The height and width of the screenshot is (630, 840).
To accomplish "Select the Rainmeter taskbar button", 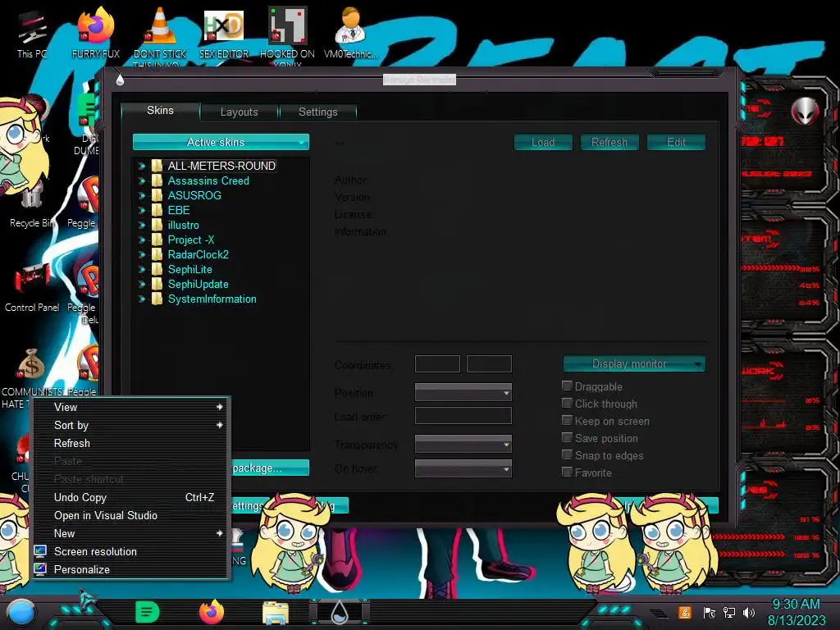I will pos(340,612).
